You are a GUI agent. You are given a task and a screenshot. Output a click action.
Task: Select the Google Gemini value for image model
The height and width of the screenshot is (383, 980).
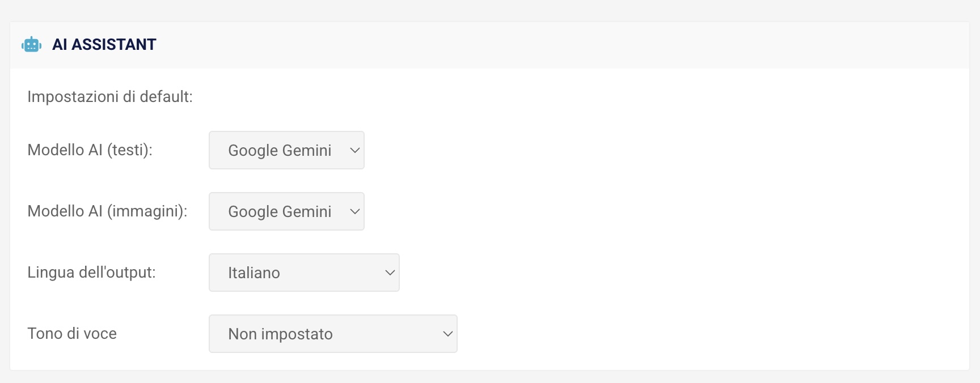click(280, 211)
